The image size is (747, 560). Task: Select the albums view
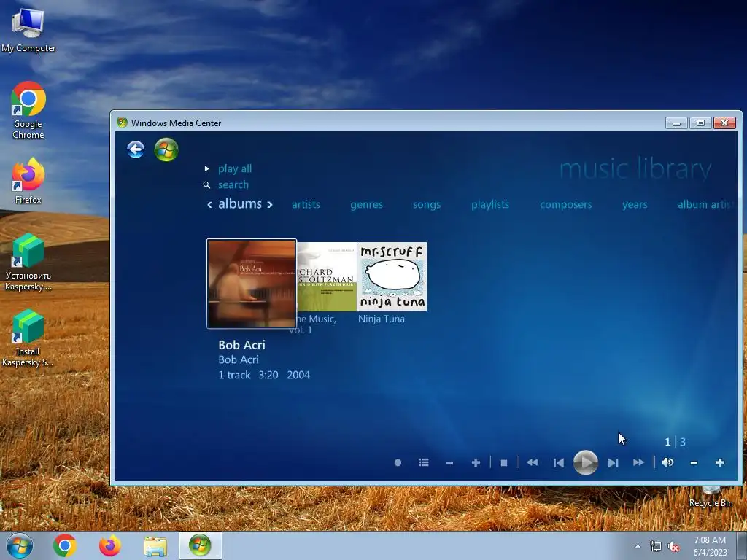240,204
